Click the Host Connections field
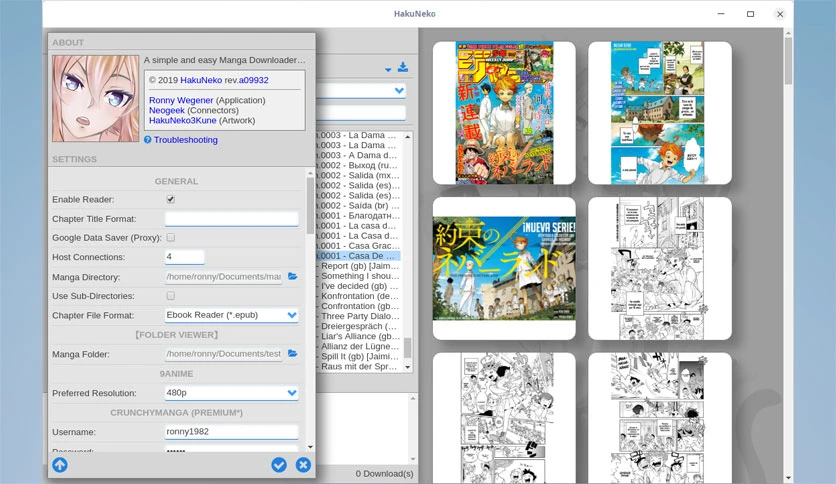Screen dimensions: 836x484 point(184,257)
